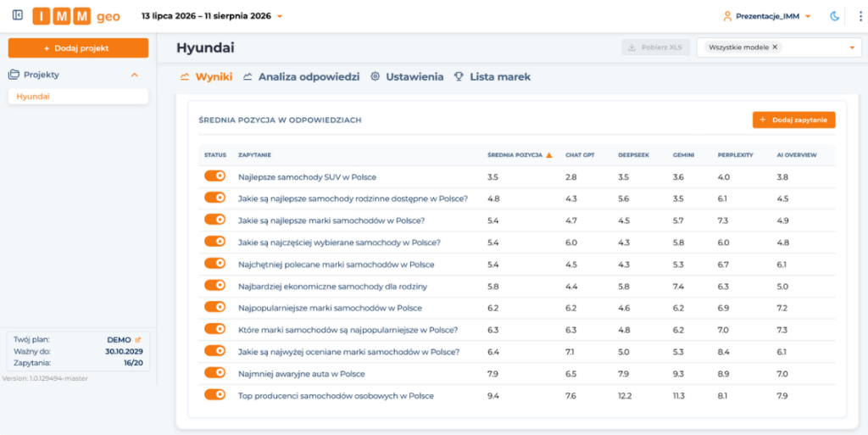The image size is (868, 435).
Task: Click query text Najmniej awaryjne auta w Polsce
Action: [x=302, y=374]
